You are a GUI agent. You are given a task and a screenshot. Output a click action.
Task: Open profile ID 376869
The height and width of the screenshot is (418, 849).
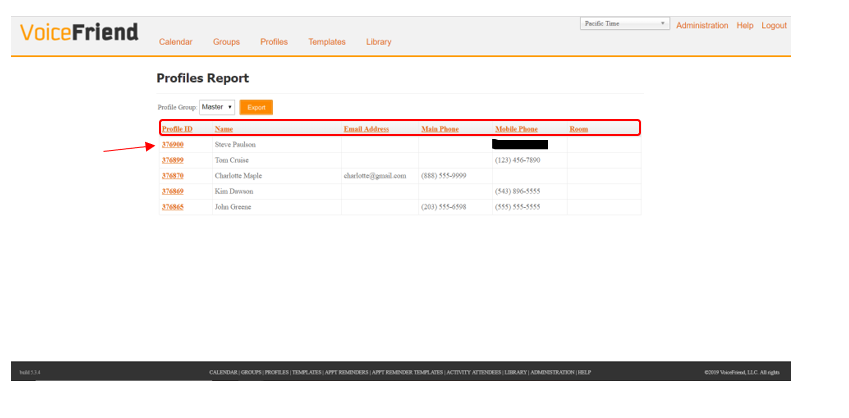pos(173,191)
